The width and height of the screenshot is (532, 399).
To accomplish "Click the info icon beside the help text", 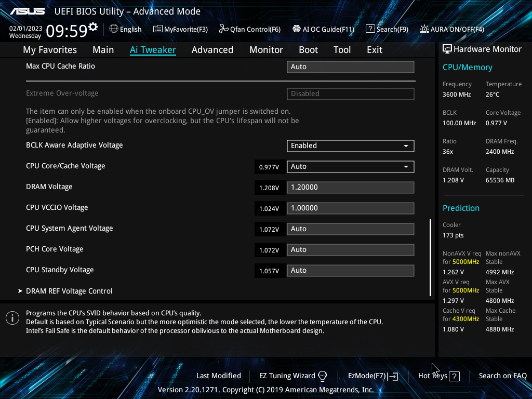I will [12, 318].
